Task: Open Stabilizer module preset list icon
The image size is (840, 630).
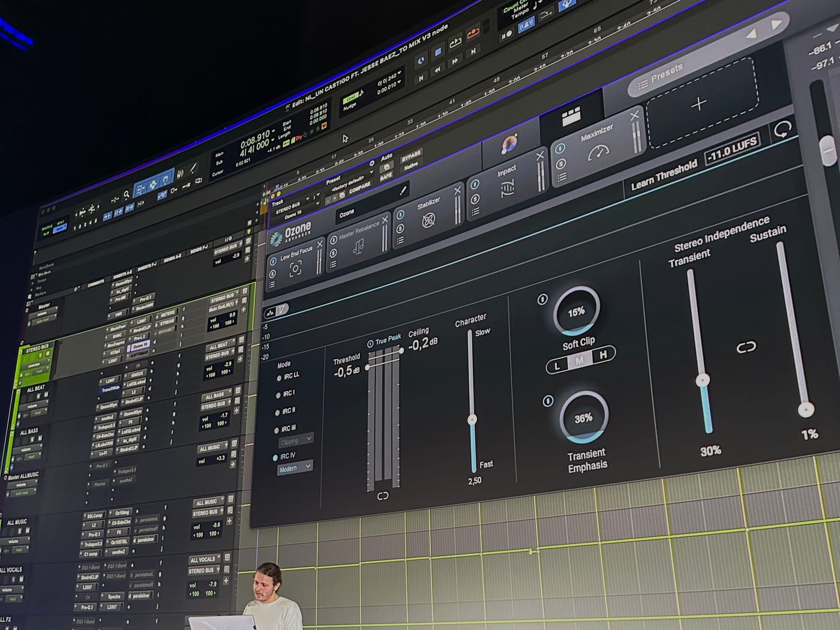Action: [x=401, y=241]
